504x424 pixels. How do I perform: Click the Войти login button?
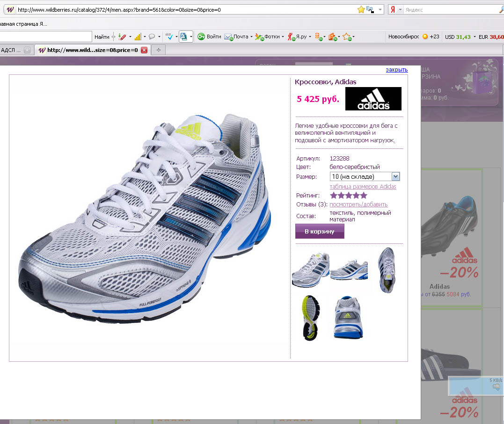(x=209, y=37)
